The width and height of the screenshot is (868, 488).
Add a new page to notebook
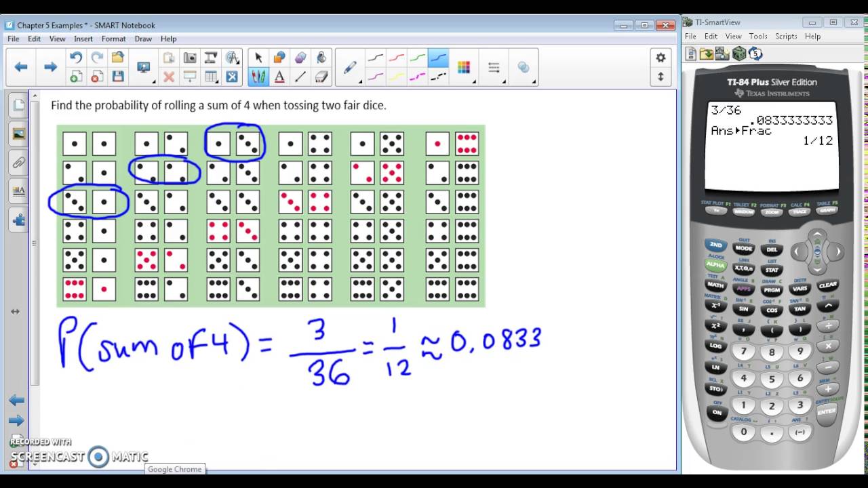[76, 77]
